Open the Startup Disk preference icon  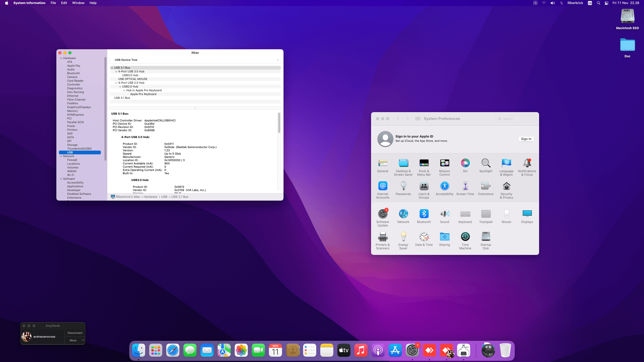486,237
